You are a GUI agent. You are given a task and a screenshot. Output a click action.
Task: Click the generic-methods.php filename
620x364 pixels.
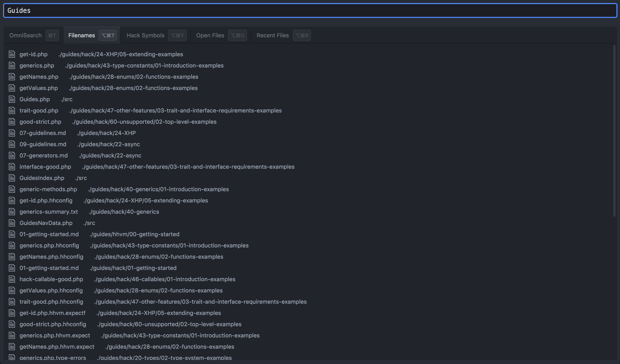[48, 189]
